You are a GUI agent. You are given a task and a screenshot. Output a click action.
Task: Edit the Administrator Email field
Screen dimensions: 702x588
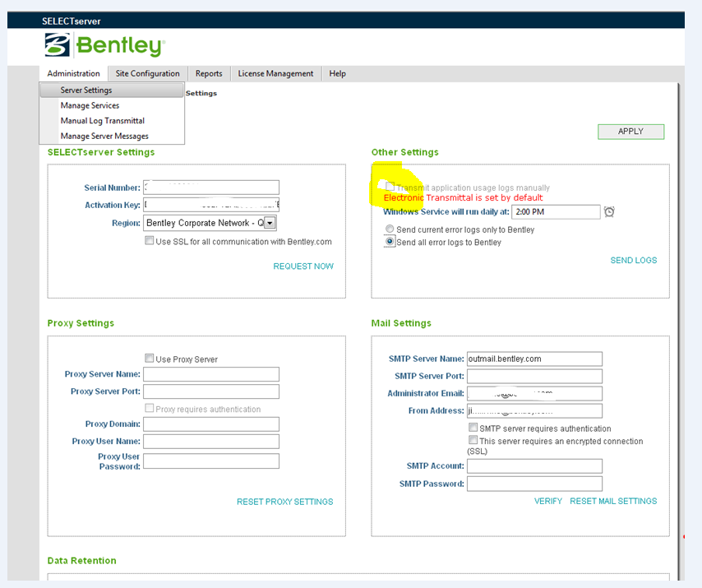[534, 393]
